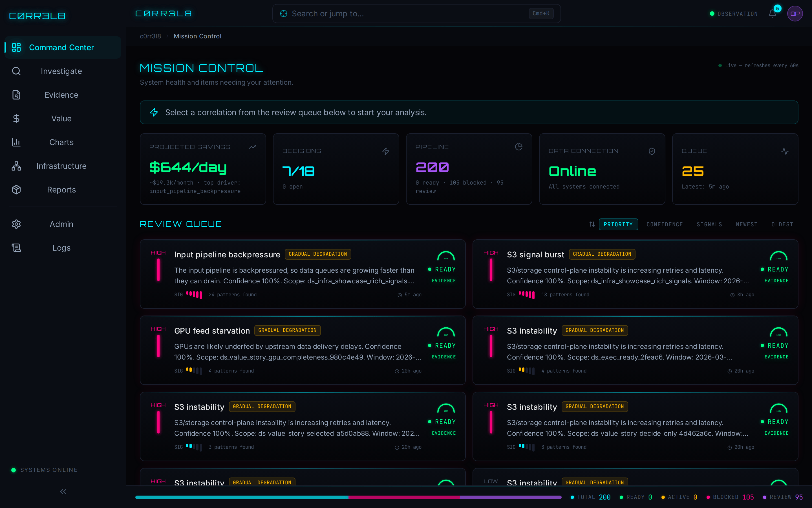
Task: Focus the Search or jump to field
Action: click(x=416, y=14)
